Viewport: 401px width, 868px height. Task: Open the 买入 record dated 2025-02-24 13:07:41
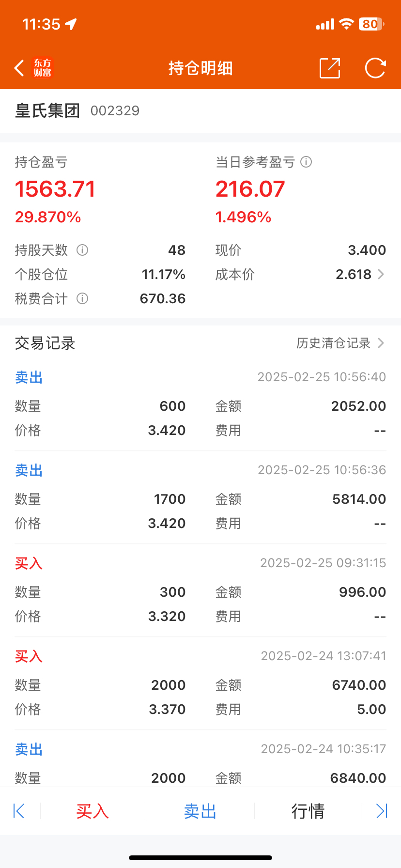pos(200,683)
